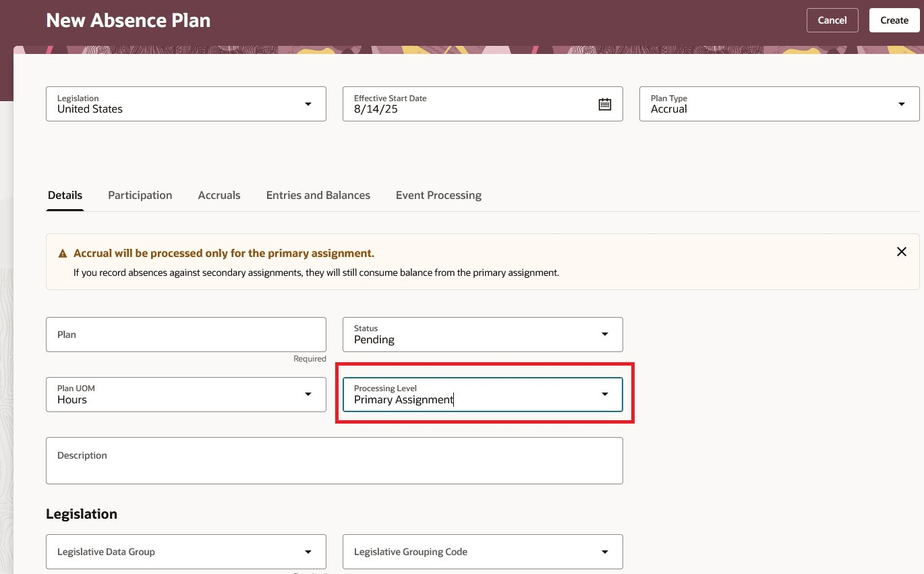Click the dropdown arrow on Processing Level field

[604, 394]
